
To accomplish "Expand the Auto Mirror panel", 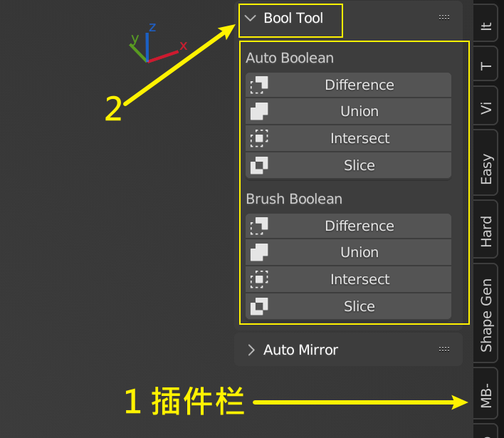I will click(251, 350).
